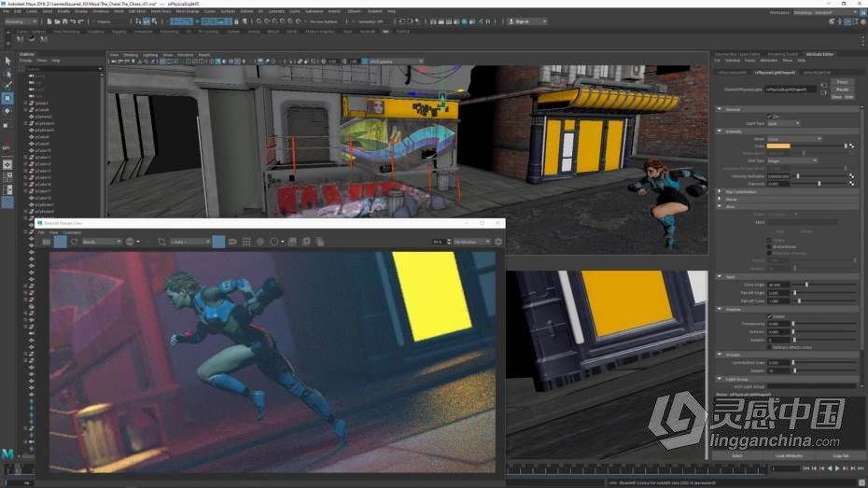Click the Focus button in Attribute Editor

[843, 82]
